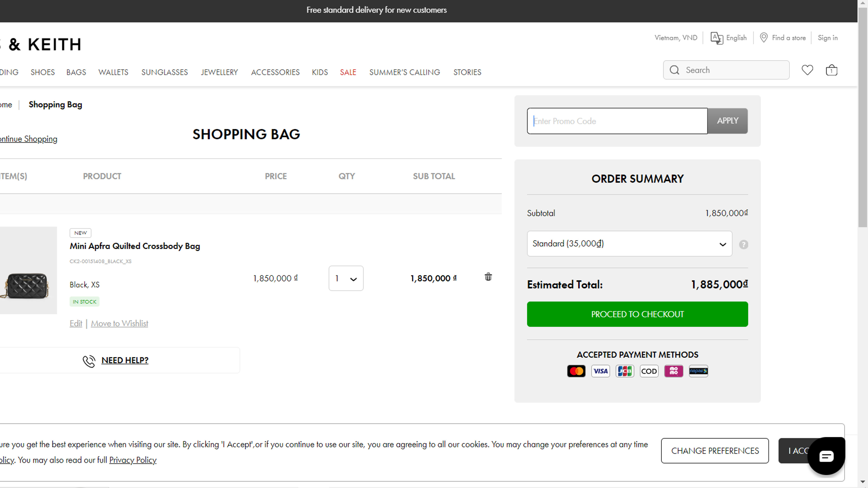Click the language translate icon
The height and width of the screenshot is (488, 868).
[x=717, y=38]
